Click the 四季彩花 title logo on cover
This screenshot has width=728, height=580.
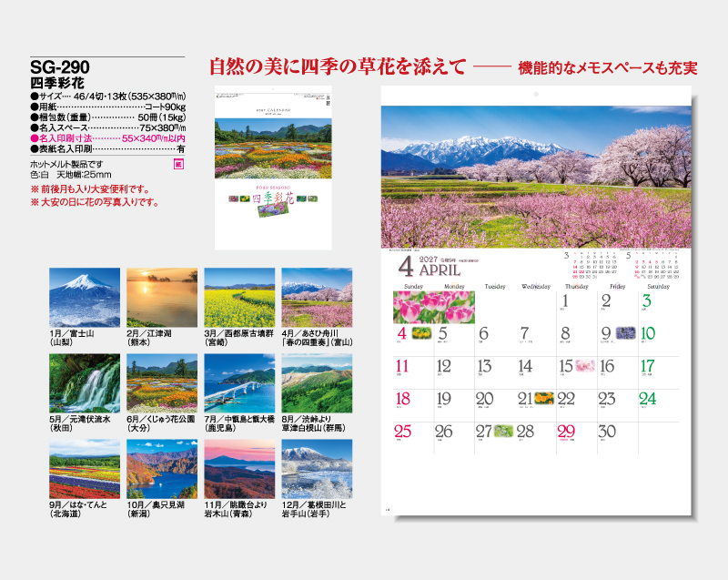[x=273, y=199]
